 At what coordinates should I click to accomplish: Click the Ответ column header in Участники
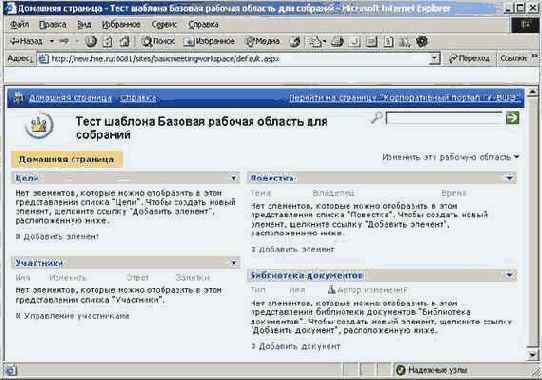(x=138, y=278)
